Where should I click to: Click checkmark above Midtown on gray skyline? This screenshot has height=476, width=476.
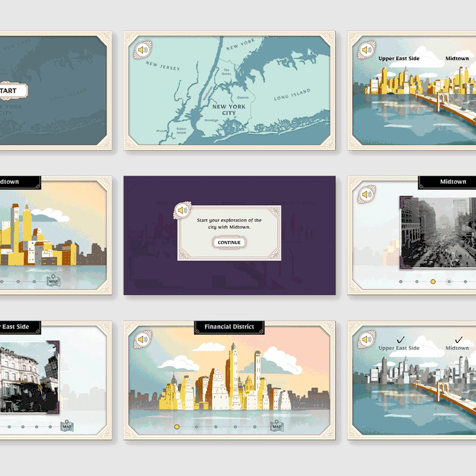click(458, 340)
